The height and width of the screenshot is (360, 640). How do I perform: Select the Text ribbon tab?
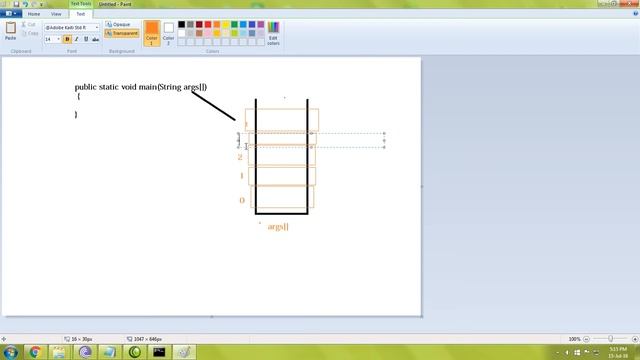[x=81, y=14]
